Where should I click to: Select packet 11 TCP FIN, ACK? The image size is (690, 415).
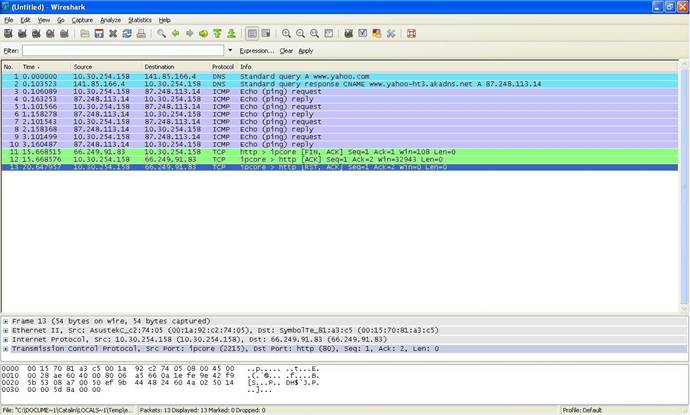[x=339, y=152]
